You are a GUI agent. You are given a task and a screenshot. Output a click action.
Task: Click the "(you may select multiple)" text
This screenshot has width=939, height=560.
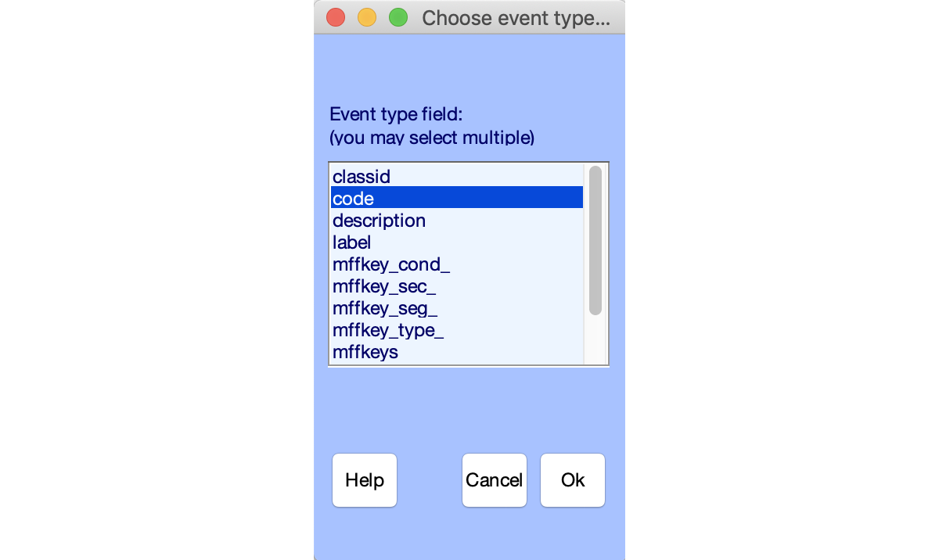coord(432,138)
